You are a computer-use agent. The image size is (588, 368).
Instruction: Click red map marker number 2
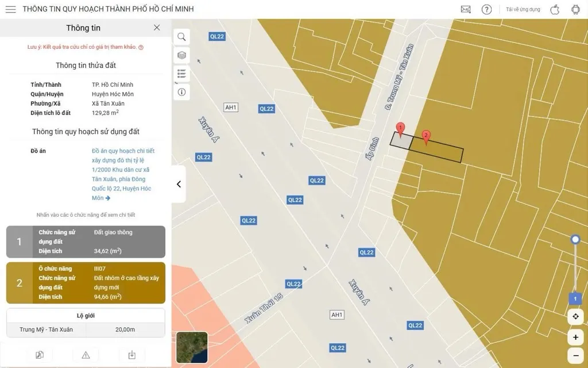point(425,137)
